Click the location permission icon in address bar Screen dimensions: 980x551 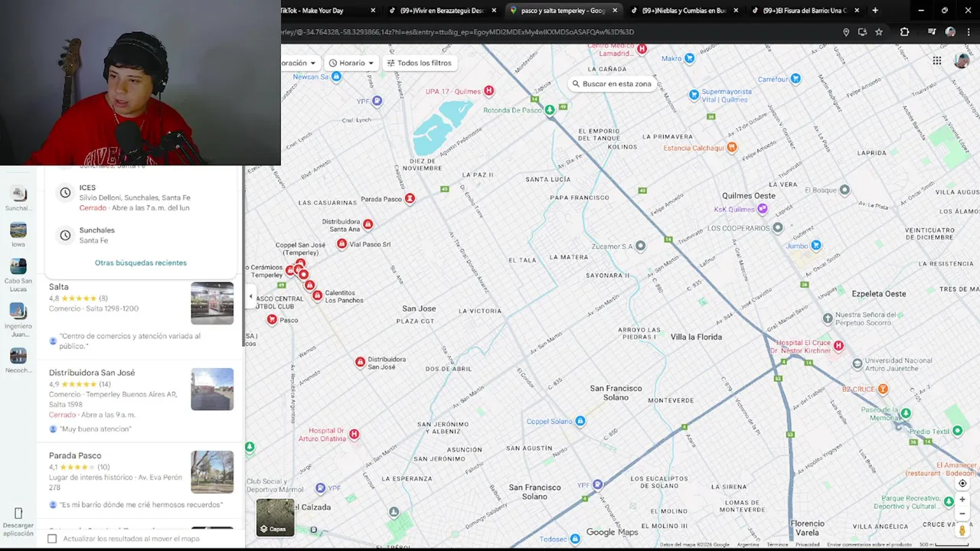click(x=846, y=32)
